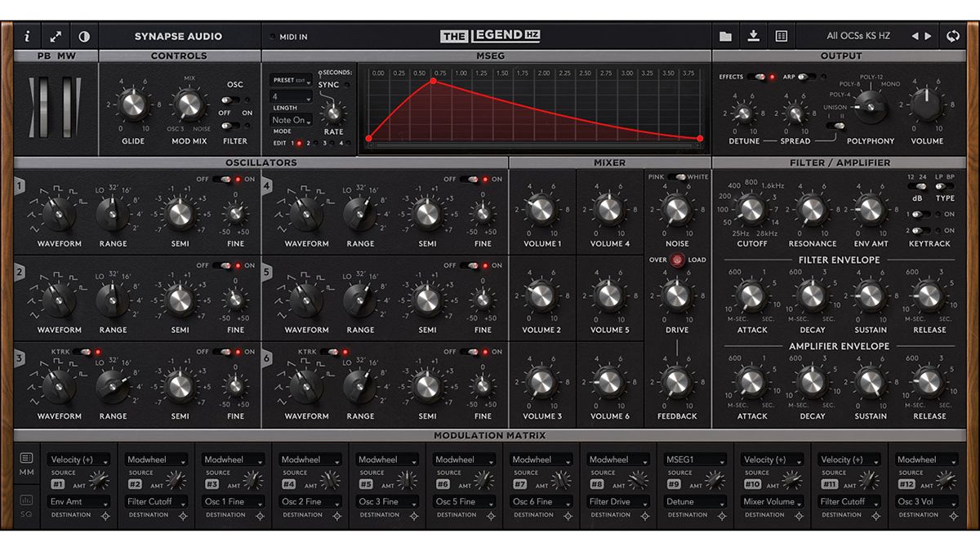Open slot #1 destination dropdown Env Amt
This screenshot has height=551, width=980.
(78, 502)
